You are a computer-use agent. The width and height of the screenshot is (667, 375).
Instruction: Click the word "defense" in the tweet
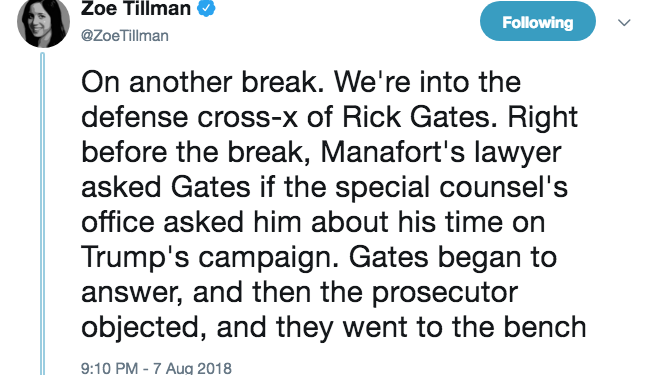134,117
